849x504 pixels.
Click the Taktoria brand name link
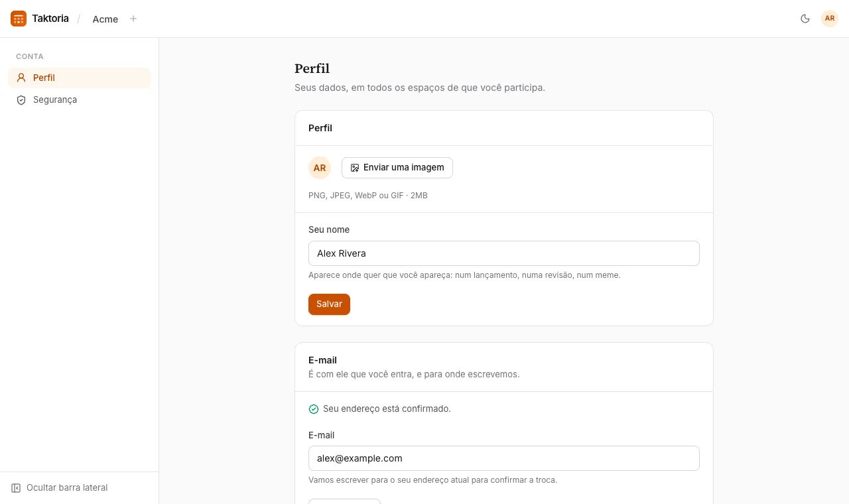click(50, 19)
